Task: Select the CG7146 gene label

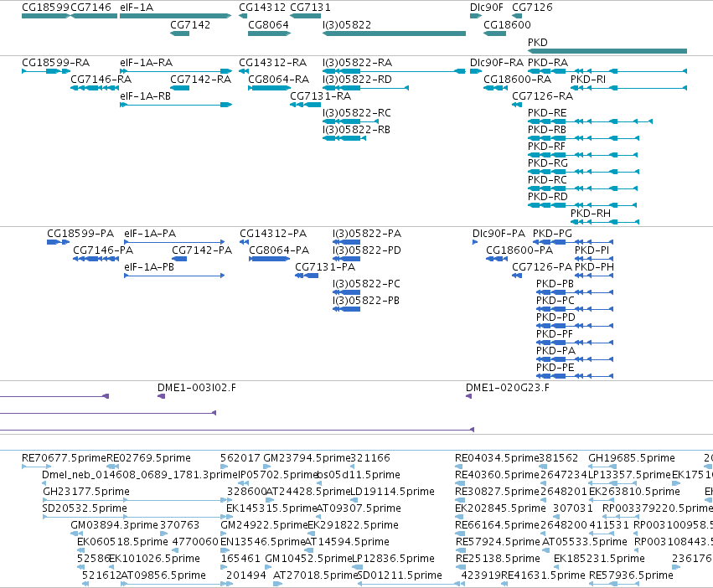Action: (91, 8)
